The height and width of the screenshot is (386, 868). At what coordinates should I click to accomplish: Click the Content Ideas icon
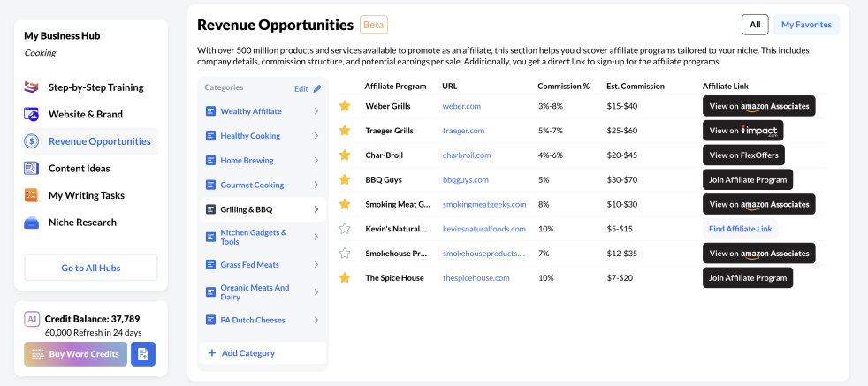tap(32, 168)
